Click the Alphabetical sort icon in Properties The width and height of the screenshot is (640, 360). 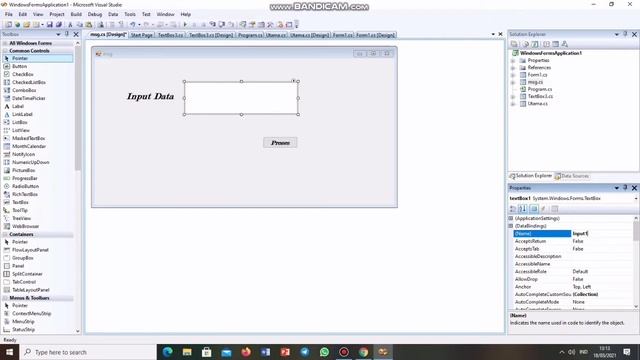click(x=523, y=209)
